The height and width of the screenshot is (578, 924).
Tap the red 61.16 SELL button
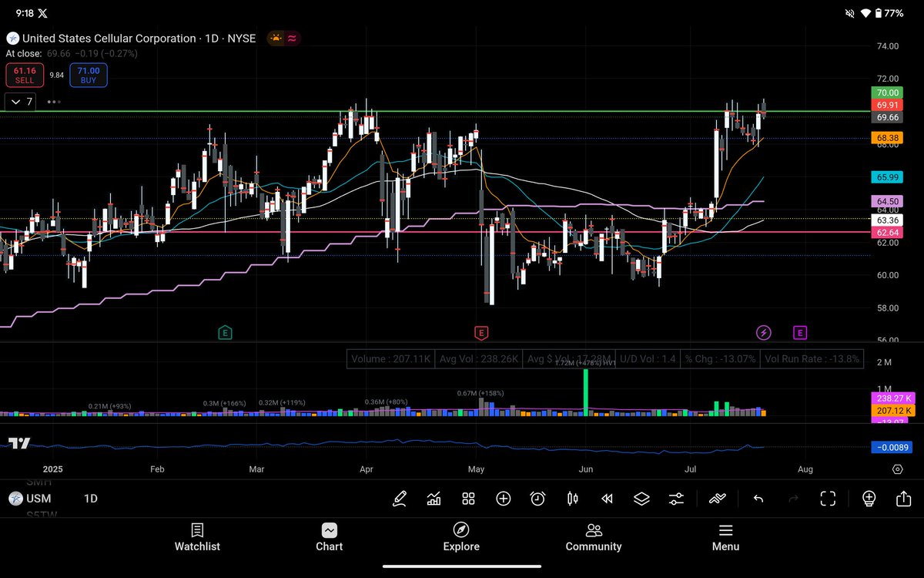25,75
